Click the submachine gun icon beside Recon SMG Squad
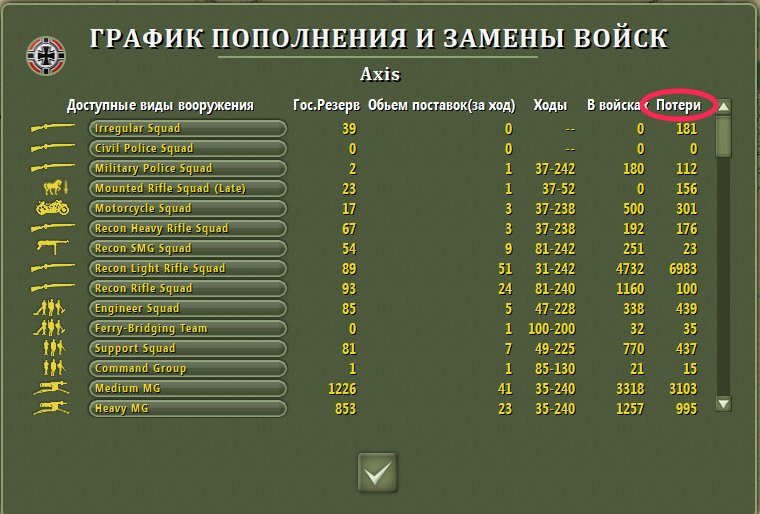Screen dimensions: 760x514 pyautogui.click(x=53, y=247)
